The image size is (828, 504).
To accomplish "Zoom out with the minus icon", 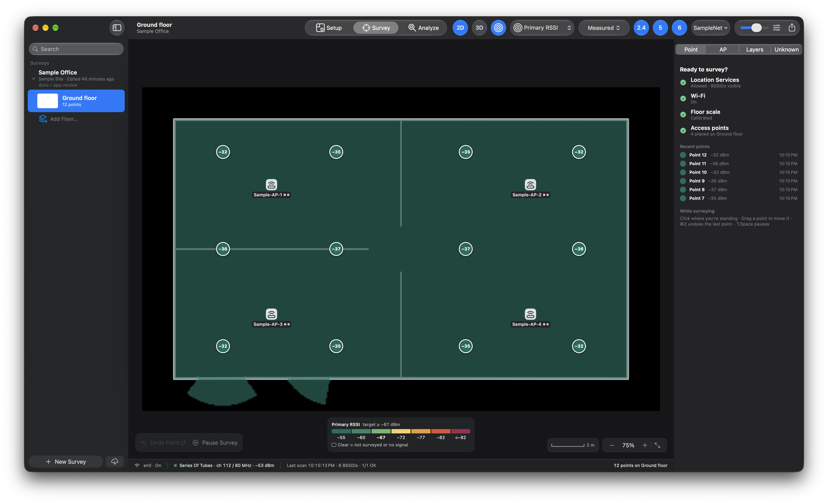I will (x=612, y=445).
